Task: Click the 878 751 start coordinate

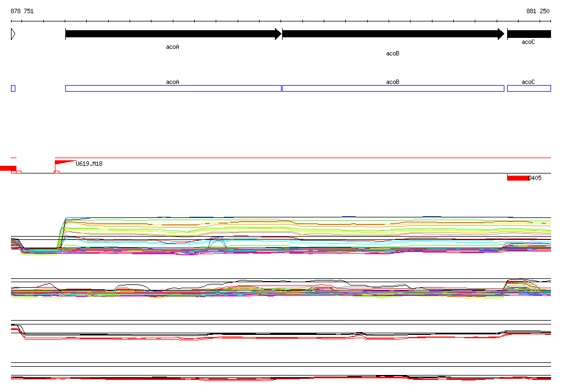Action: 22,11
